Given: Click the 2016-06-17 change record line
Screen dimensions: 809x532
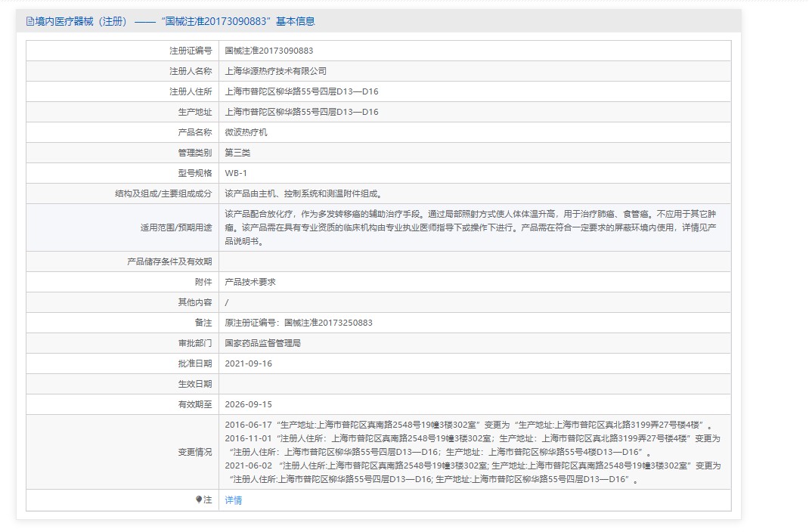Looking at the screenshot, I should (470, 425).
